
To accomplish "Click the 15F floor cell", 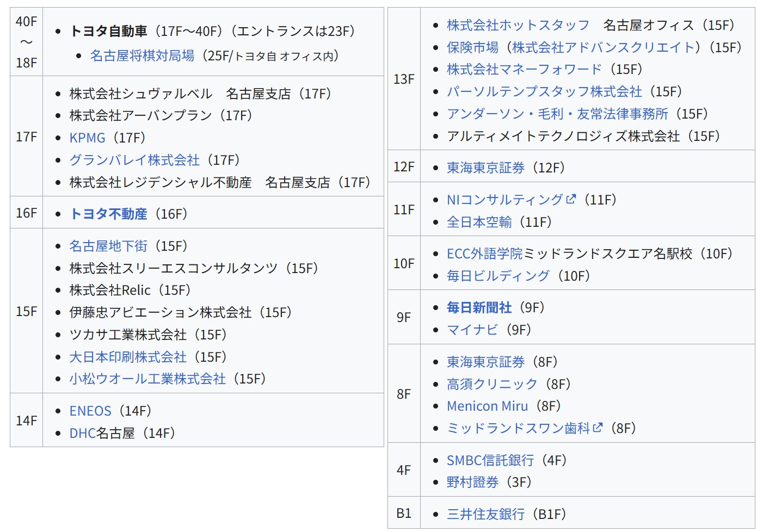I will [26, 311].
